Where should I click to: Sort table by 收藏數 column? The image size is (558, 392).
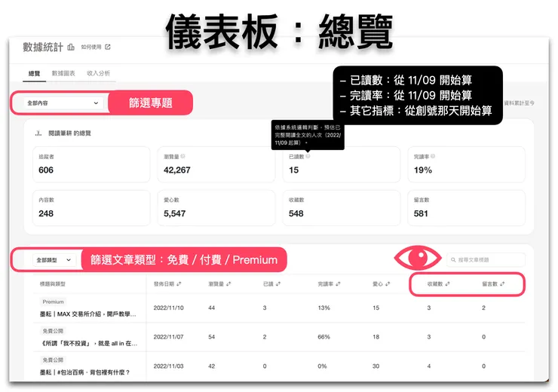(438, 284)
